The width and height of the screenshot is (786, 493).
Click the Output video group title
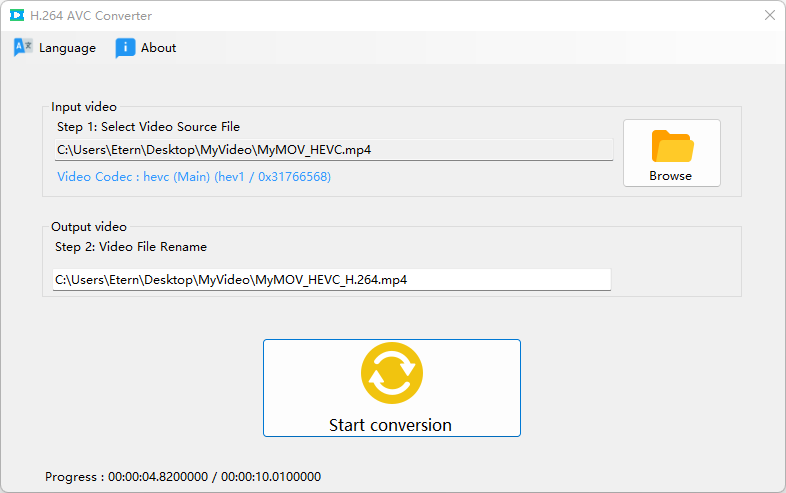[x=89, y=227]
